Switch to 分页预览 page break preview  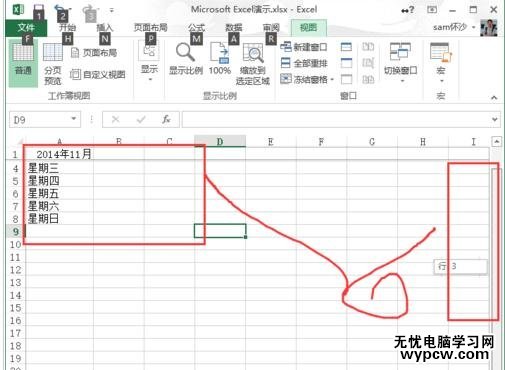coord(53,64)
